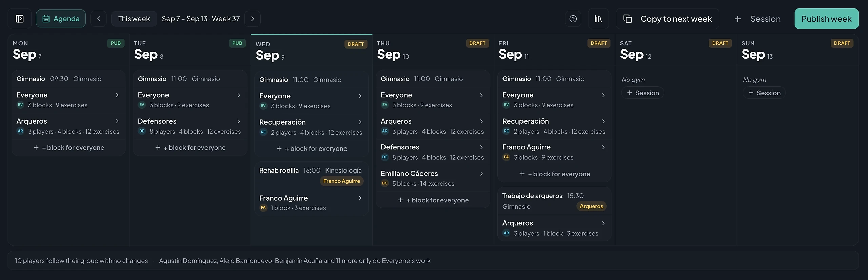Add a new Session from the toolbar
Viewport: 868px width, 280px height.
click(x=757, y=19)
